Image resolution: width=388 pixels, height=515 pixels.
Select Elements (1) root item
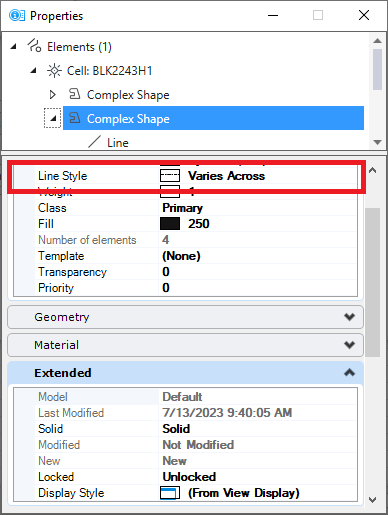(x=79, y=47)
